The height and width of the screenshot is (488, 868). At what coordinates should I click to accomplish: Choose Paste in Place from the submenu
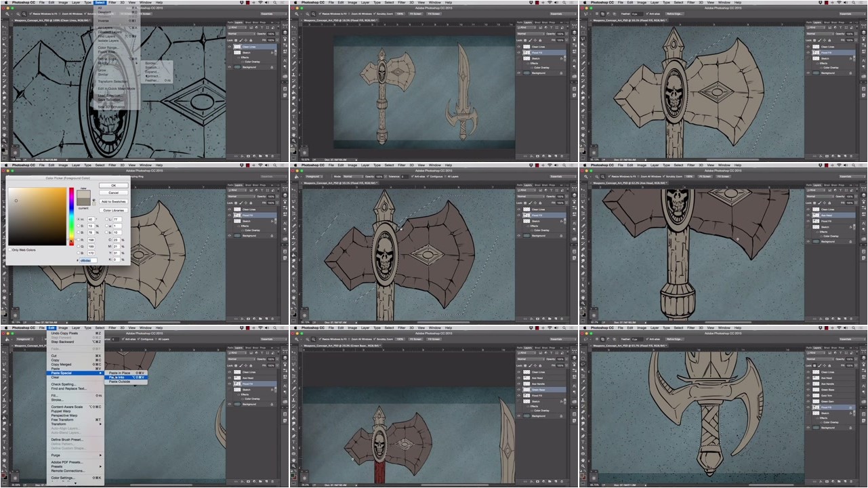(x=126, y=373)
